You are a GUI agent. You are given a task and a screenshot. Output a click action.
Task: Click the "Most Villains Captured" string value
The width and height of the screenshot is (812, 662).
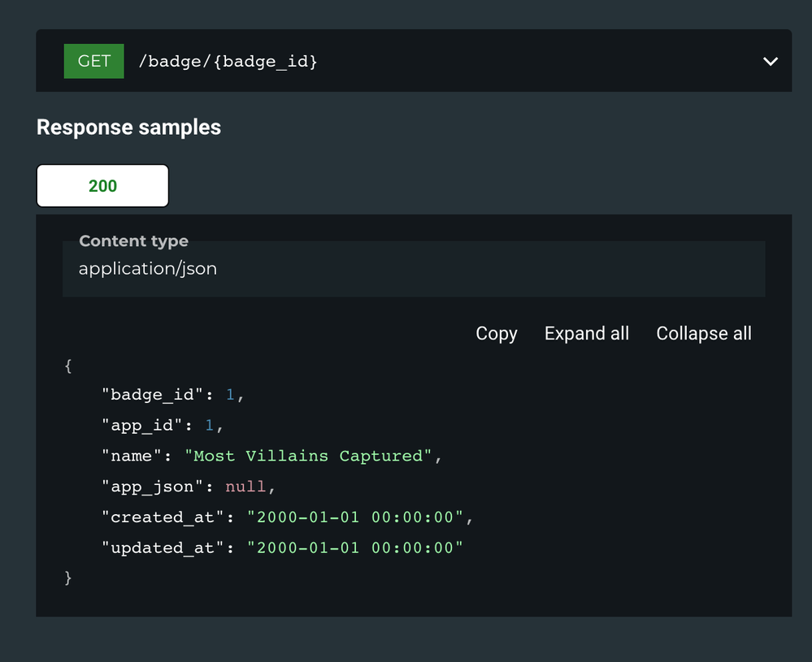308,456
